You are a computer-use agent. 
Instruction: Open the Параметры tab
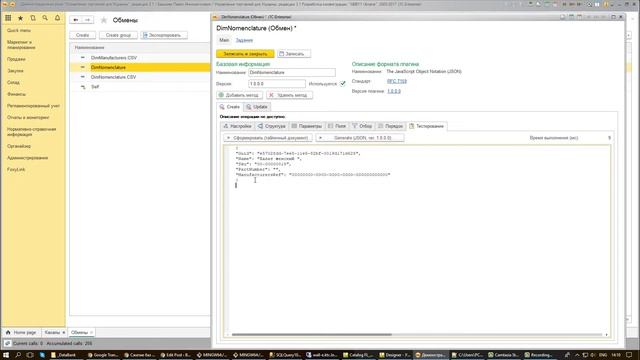click(x=307, y=126)
